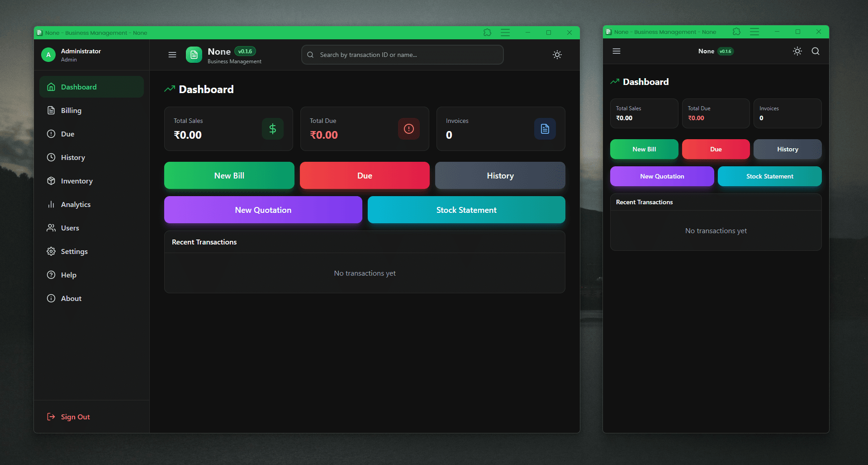Select Billing in the sidebar
868x465 pixels.
[x=70, y=110]
